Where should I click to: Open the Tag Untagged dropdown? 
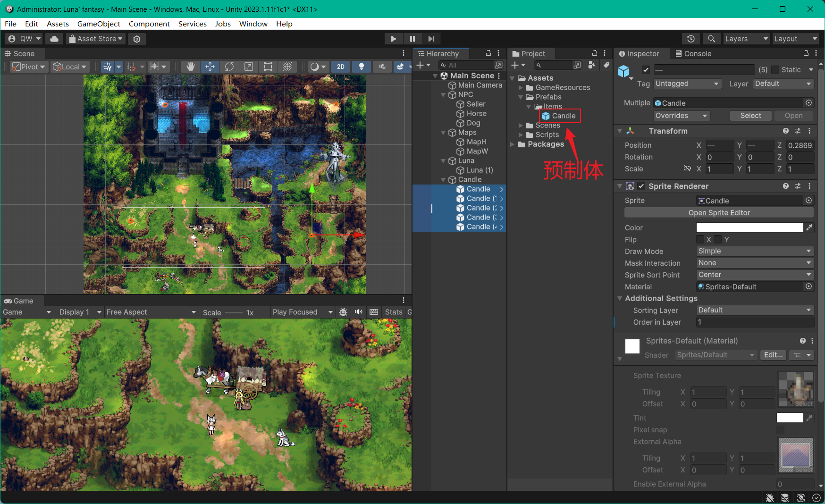point(687,84)
